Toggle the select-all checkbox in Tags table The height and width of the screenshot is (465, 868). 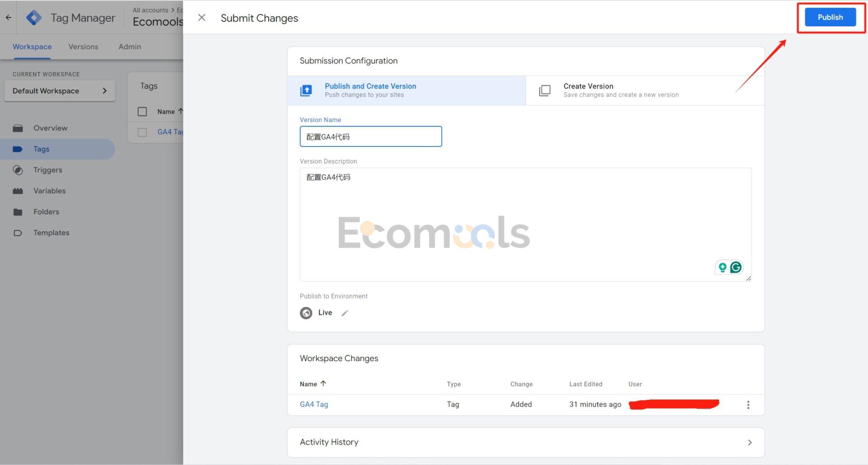point(142,112)
